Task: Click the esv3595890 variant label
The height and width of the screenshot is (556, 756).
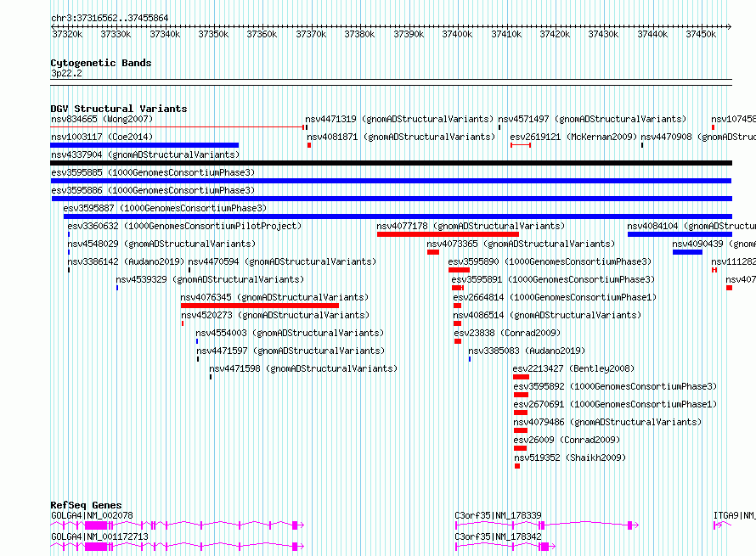Action: [550, 261]
